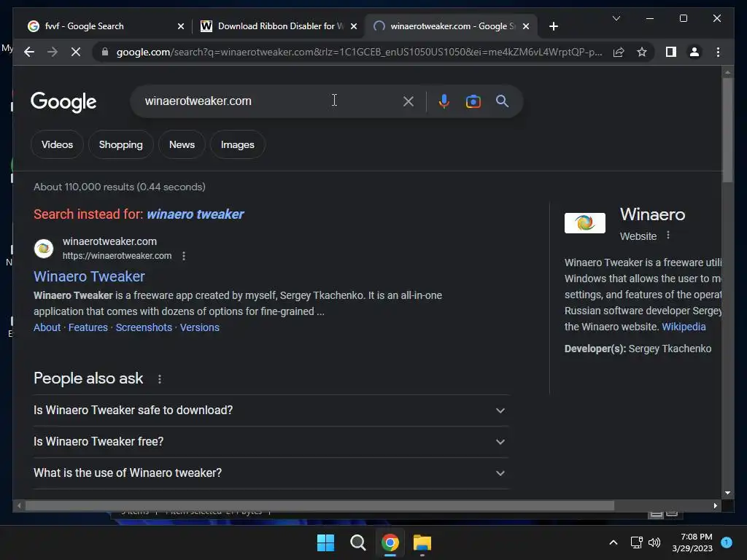Close the Download Ribbon Disabler tab
This screenshot has height=560, width=747.
point(354,26)
